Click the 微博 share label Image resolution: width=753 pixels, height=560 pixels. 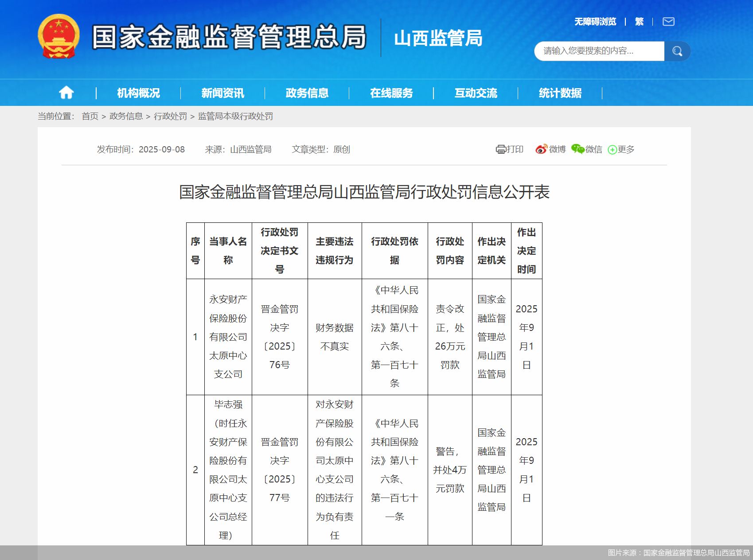[558, 149]
